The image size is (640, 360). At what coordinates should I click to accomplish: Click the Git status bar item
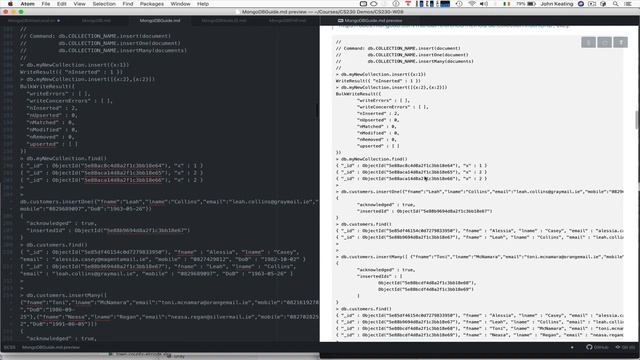[x=625, y=347]
